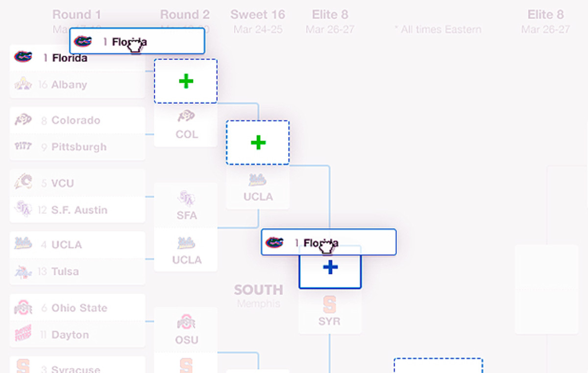Click the green plus drop slot in Round 2

click(x=186, y=81)
